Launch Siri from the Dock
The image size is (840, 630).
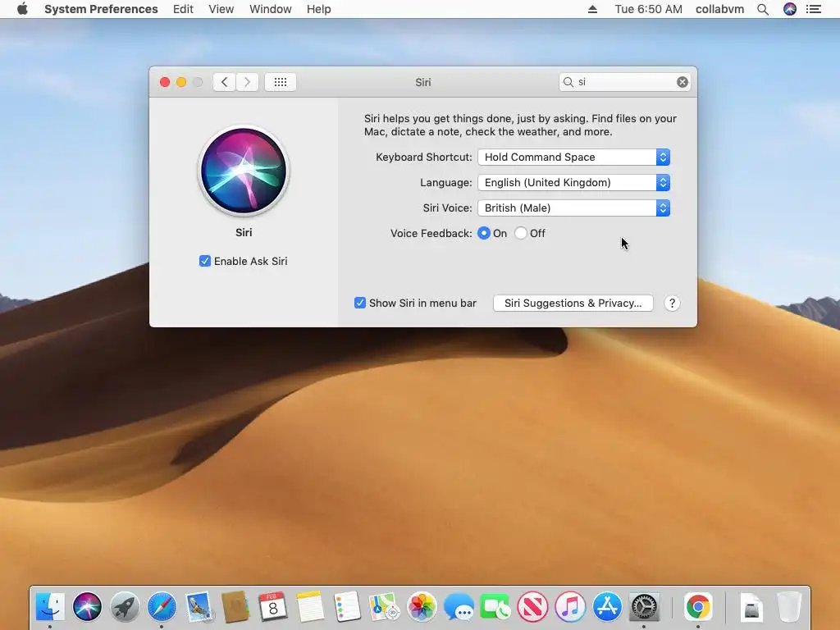pyautogui.click(x=87, y=606)
